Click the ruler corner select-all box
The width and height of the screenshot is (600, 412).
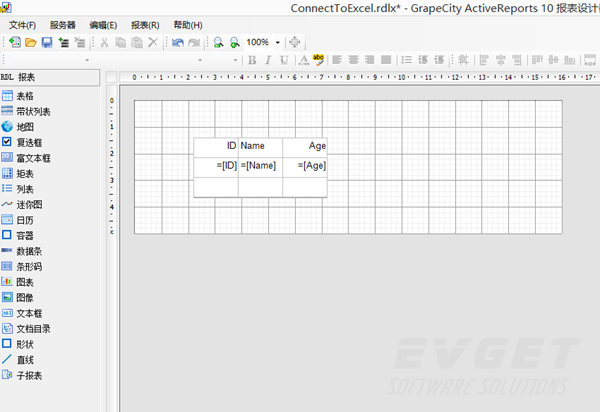click(111, 77)
